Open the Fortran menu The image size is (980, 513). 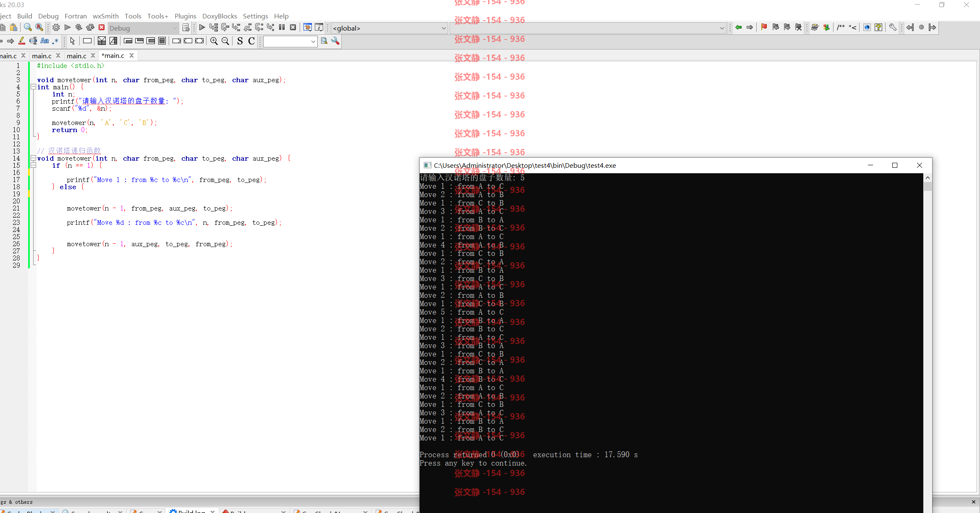click(x=76, y=16)
